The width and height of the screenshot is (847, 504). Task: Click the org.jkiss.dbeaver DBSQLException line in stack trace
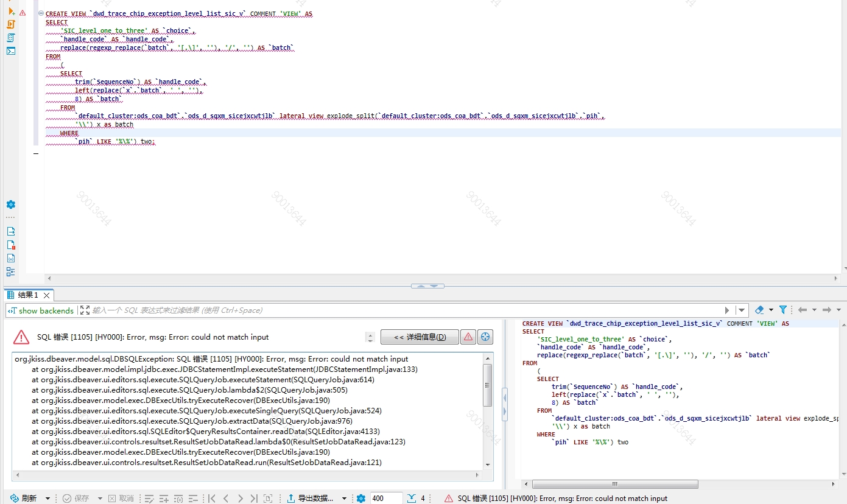(x=211, y=359)
